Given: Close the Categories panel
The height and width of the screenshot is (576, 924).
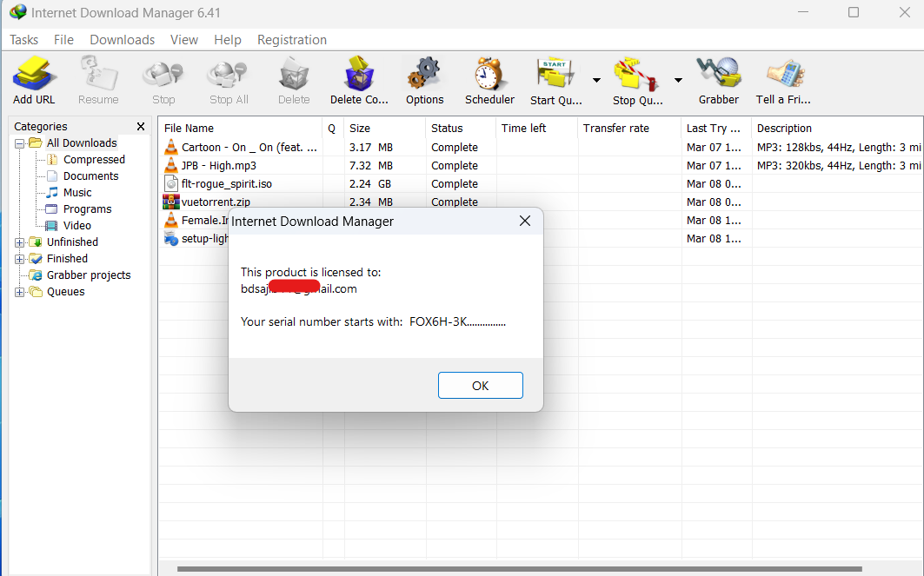Looking at the screenshot, I should point(140,127).
